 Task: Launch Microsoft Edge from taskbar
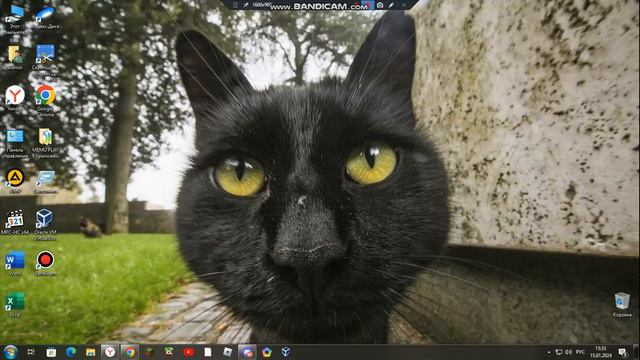point(71,352)
